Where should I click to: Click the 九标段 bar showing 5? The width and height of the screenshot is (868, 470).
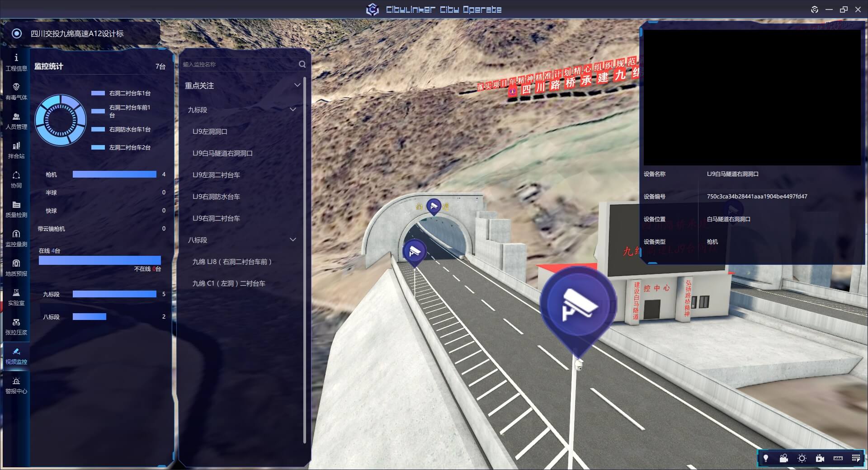coord(114,294)
